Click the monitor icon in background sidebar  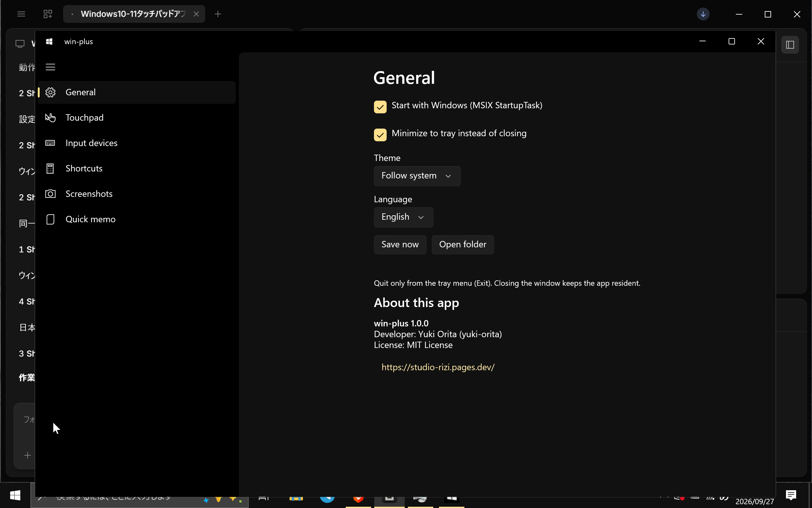click(x=20, y=44)
